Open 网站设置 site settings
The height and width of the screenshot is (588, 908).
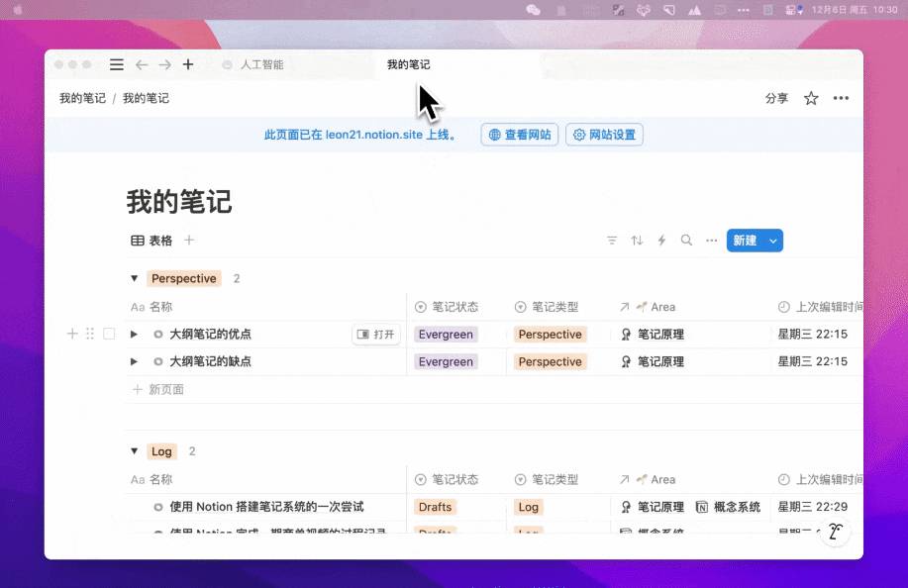pos(604,135)
